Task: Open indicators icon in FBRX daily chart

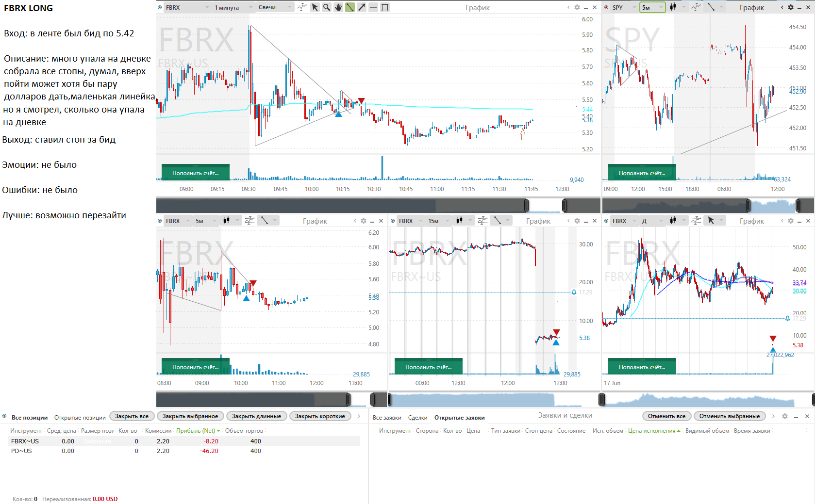Action: [x=696, y=221]
